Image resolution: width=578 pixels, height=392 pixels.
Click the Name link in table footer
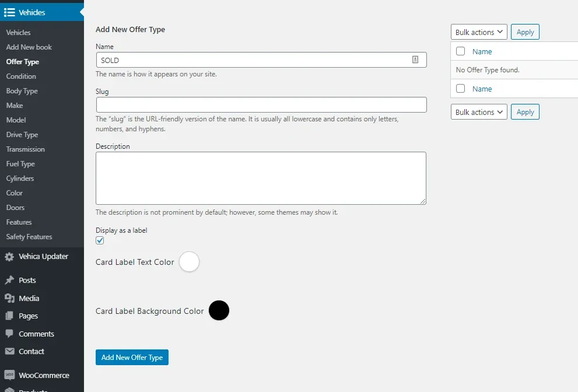[x=482, y=89]
